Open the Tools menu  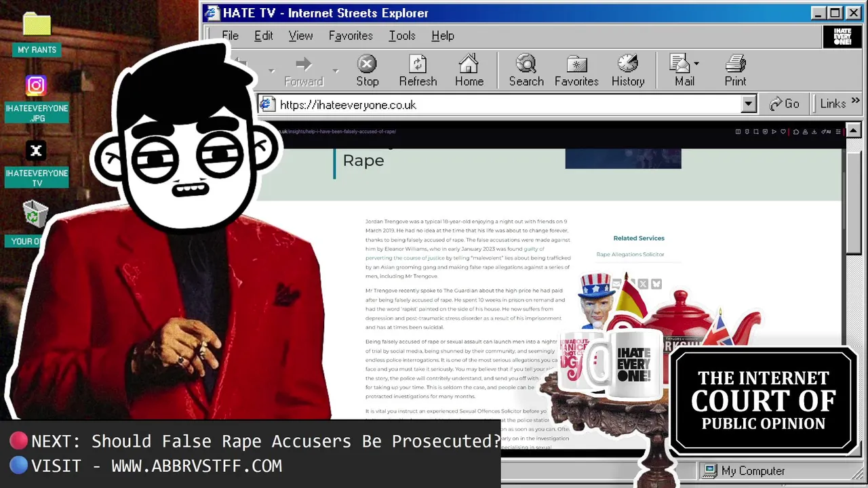pos(402,36)
